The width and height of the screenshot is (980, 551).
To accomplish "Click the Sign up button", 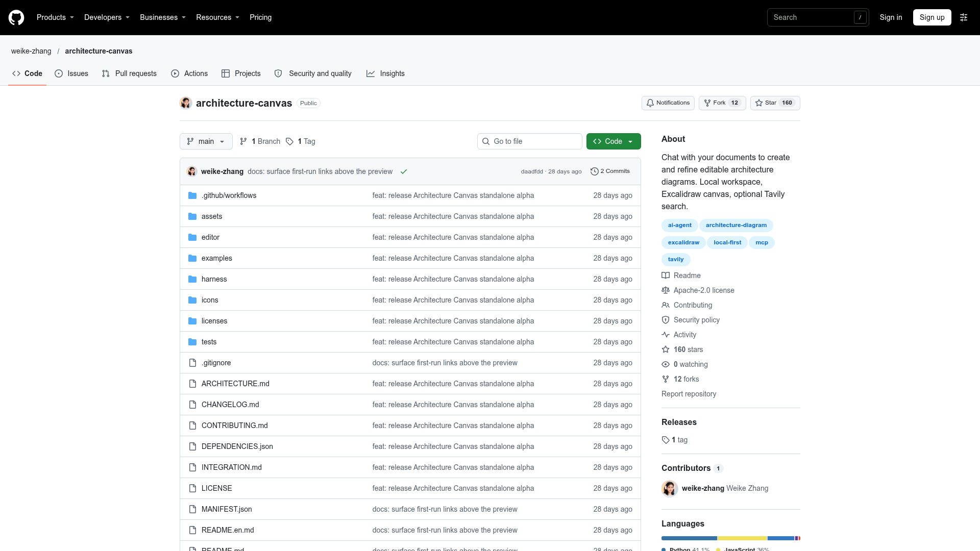I will point(932,17).
